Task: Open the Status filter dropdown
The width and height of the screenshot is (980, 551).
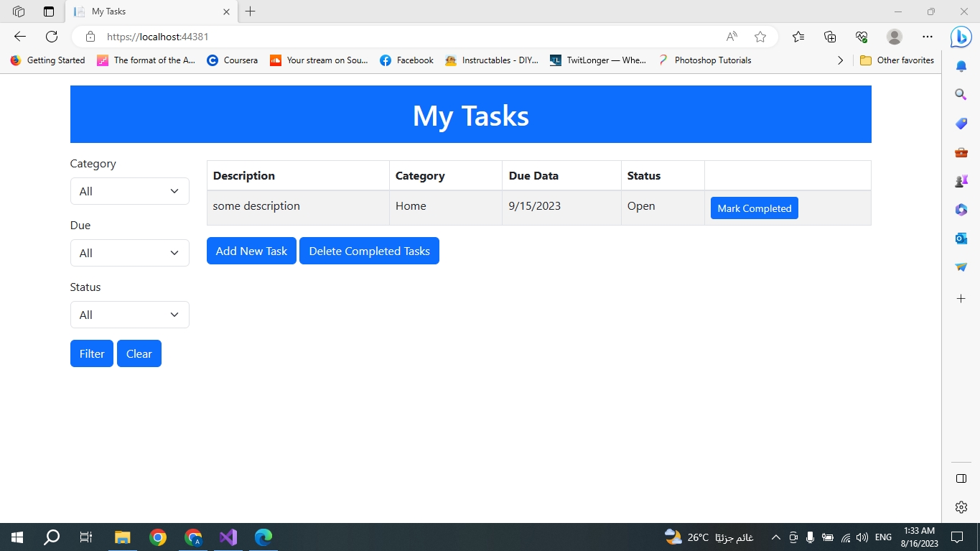Action: pyautogui.click(x=129, y=315)
